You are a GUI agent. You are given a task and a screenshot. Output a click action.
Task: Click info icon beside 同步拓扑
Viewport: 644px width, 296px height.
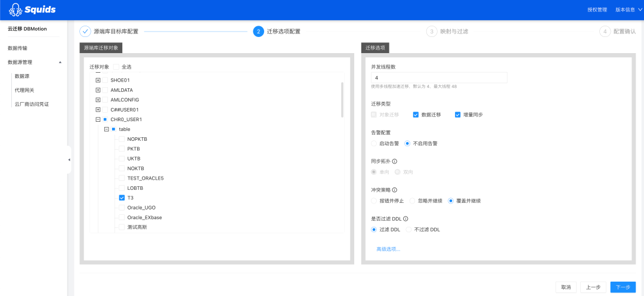(395, 161)
